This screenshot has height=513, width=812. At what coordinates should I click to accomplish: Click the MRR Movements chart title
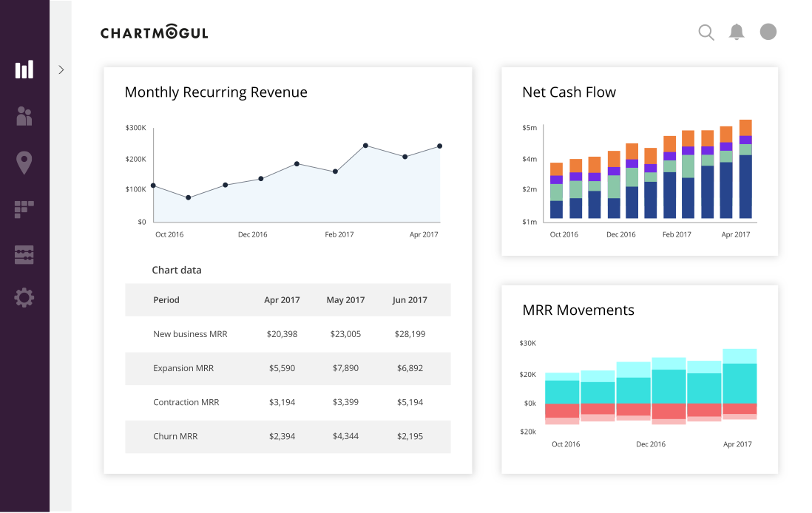578,310
